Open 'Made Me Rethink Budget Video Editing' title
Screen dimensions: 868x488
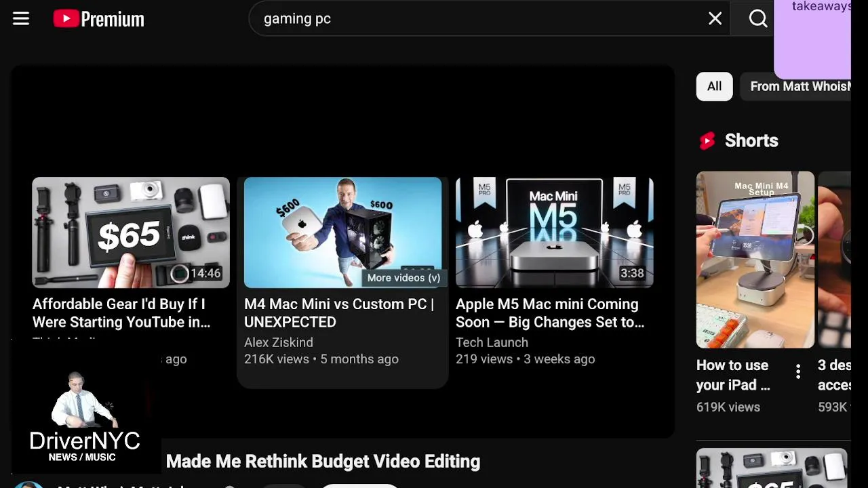[x=323, y=462]
